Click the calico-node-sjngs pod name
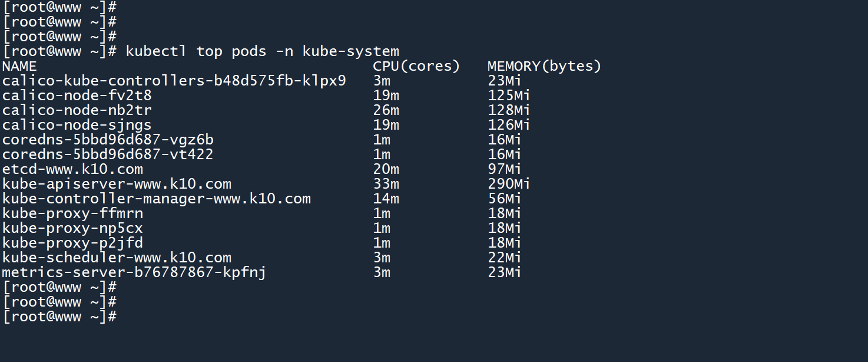The width and height of the screenshot is (868, 362). (x=77, y=125)
